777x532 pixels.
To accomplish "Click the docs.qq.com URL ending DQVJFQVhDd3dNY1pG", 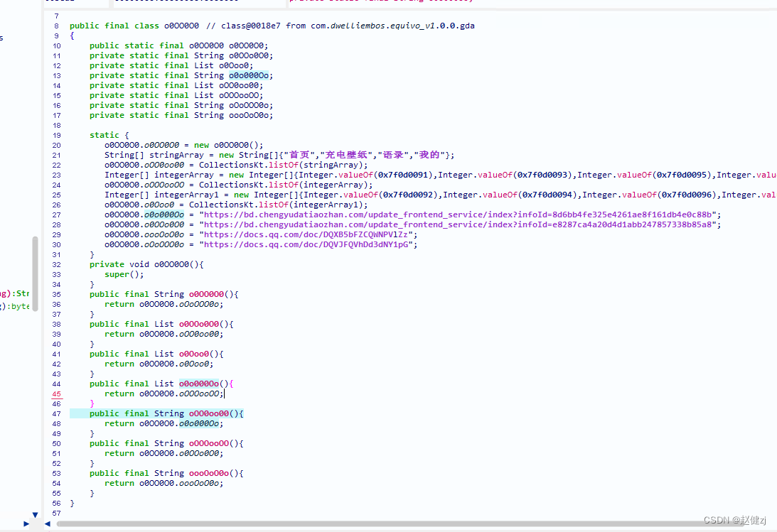I will click(306, 244).
